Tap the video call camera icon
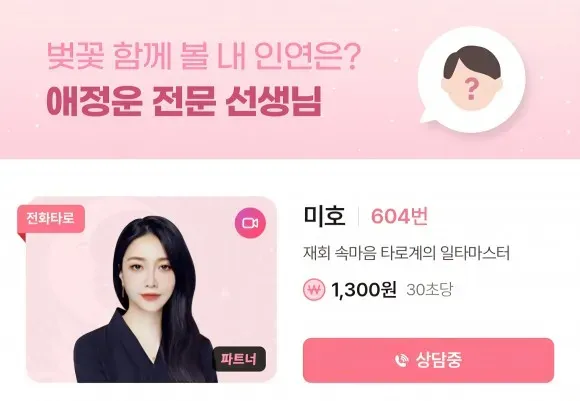 tap(250, 223)
